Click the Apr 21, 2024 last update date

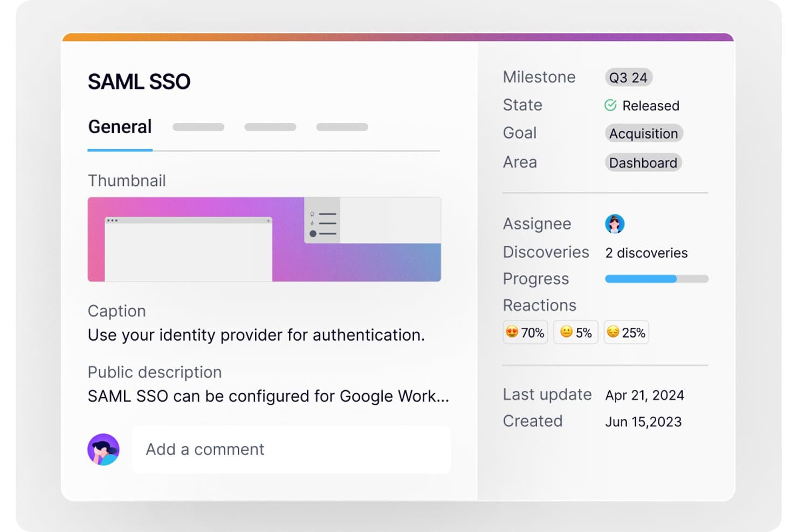click(x=645, y=395)
